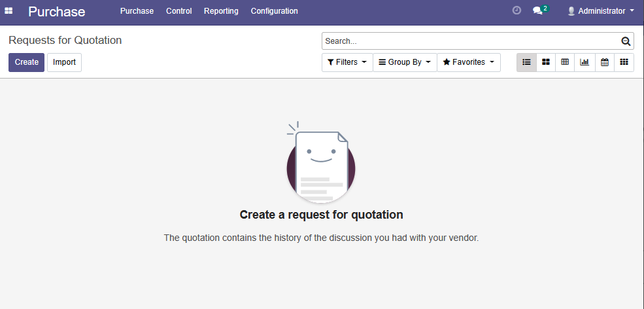
Task: Click the 'Create a request for quotation' heading
Action: (321, 215)
